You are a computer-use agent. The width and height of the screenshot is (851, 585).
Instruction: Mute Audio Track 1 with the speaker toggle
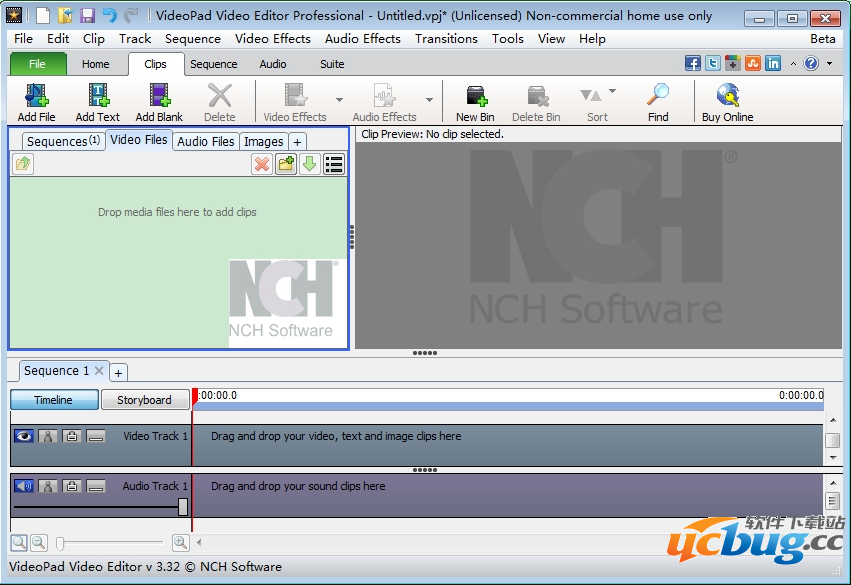click(24, 486)
